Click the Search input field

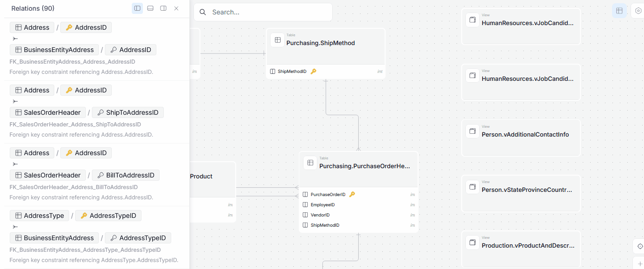(263, 12)
